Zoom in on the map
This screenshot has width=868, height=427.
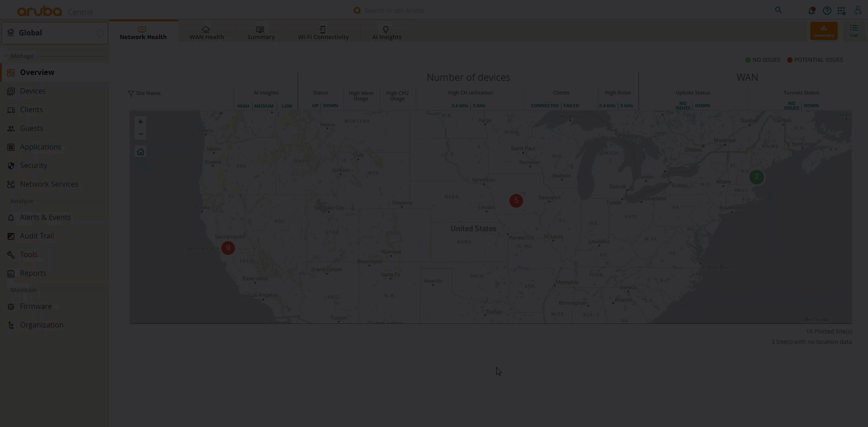click(x=140, y=122)
